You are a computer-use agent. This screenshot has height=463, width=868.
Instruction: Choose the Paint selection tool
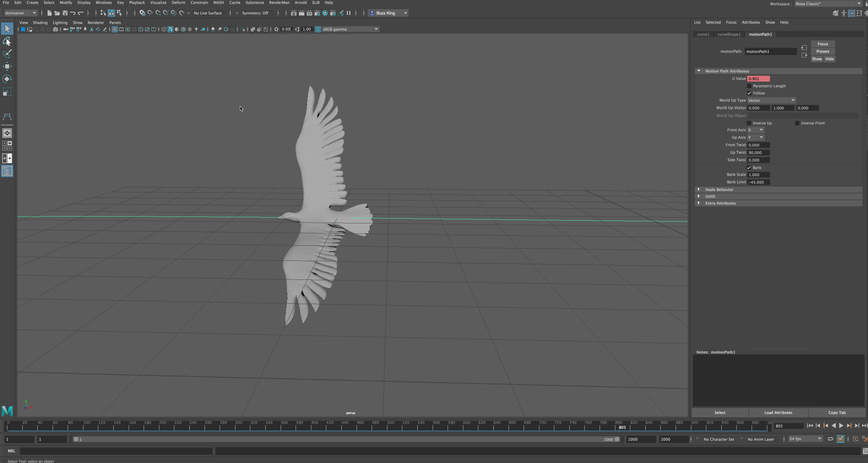point(7,54)
